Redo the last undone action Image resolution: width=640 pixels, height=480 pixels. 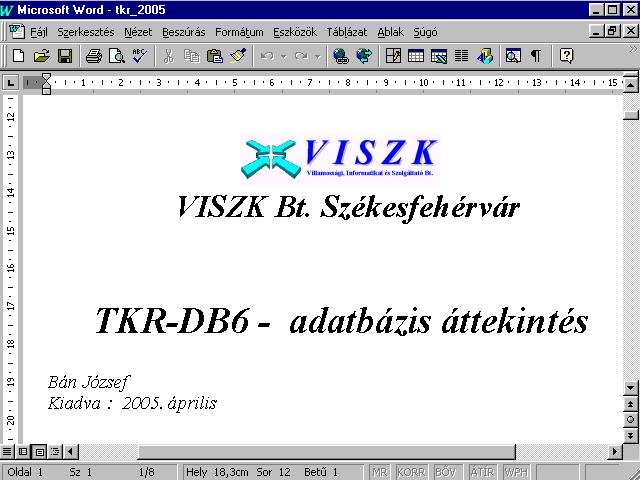click(301, 56)
